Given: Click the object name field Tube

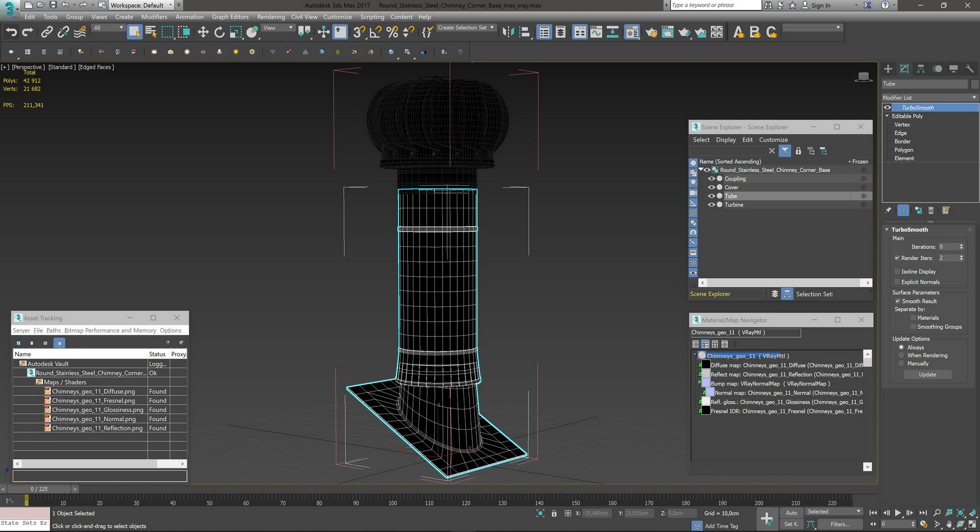Looking at the screenshot, I should 924,84.
